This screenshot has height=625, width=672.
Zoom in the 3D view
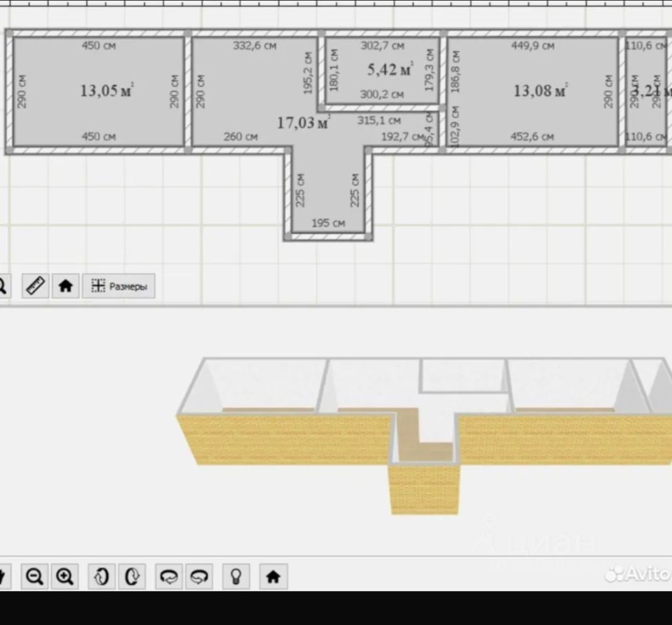click(x=65, y=575)
